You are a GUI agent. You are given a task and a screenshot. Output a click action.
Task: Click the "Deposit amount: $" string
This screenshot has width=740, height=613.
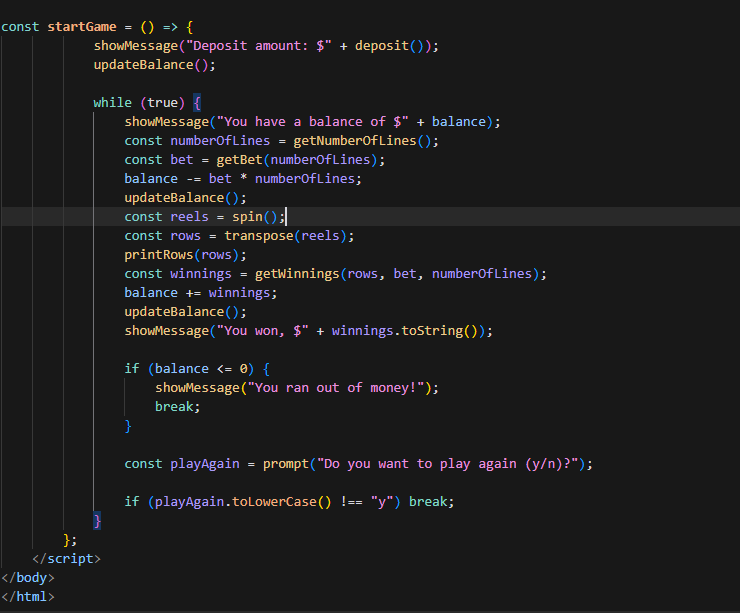pyautogui.click(x=259, y=46)
